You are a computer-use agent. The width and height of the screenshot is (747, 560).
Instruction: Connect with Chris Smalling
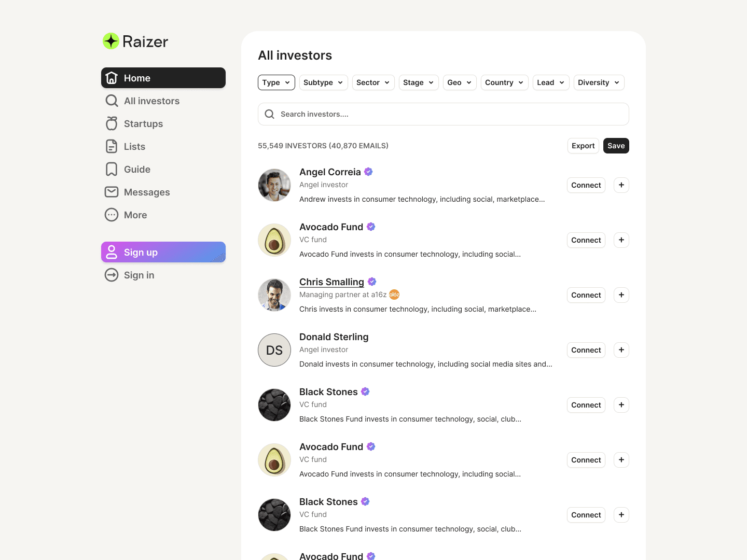click(x=586, y=295)
